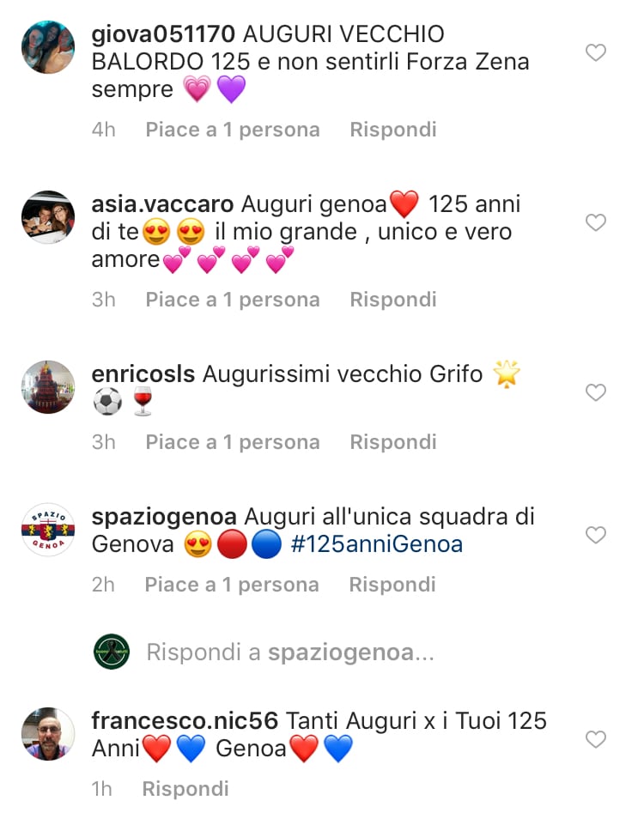
Task: Tap the heart beside spaziogenoa's comment
Action: click(596, 535)
